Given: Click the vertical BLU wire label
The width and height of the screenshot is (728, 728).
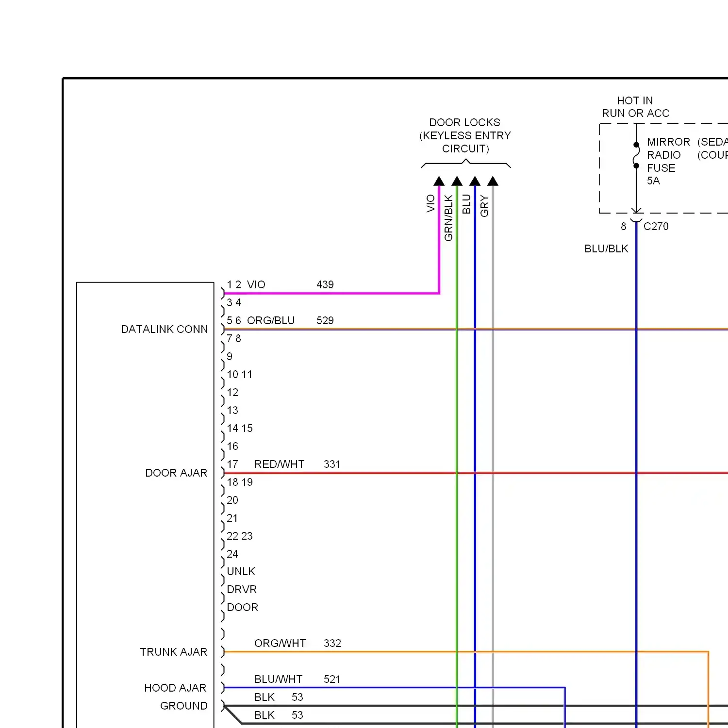Looking at the screenshot, I should click(466, 204).
